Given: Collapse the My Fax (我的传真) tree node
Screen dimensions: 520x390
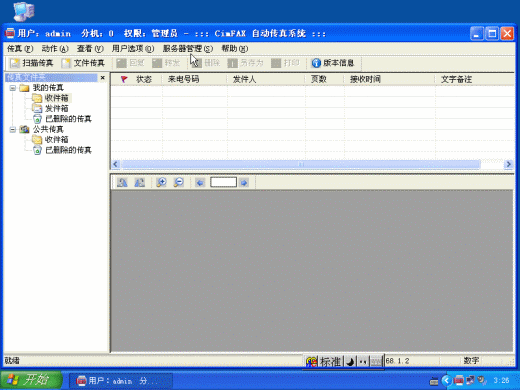Looking at the screenshot, I should click(13, 88).
